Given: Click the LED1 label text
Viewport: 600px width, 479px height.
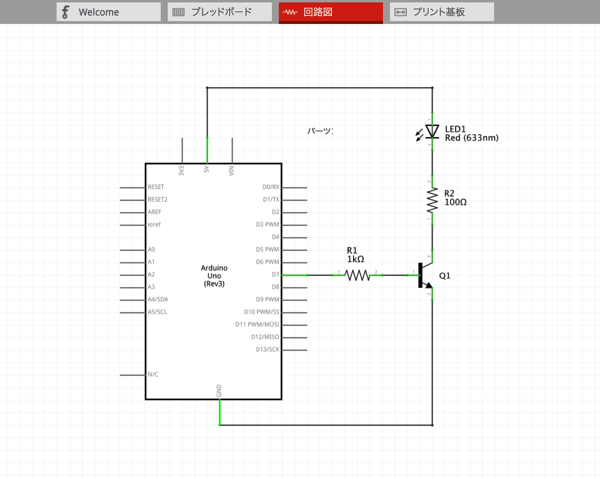Looking at the screenshot, I should [x=455, y=129].
